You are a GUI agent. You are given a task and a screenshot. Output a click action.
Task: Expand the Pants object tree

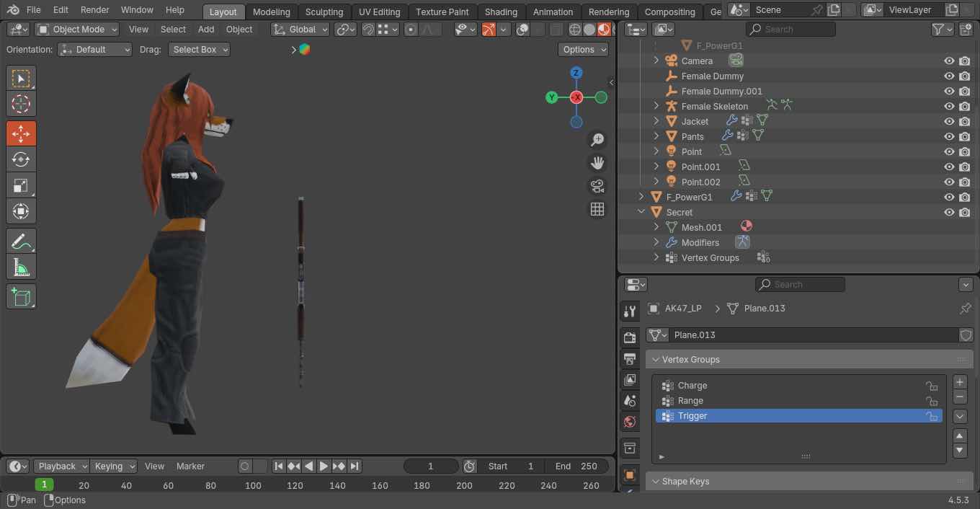[656, 136]
